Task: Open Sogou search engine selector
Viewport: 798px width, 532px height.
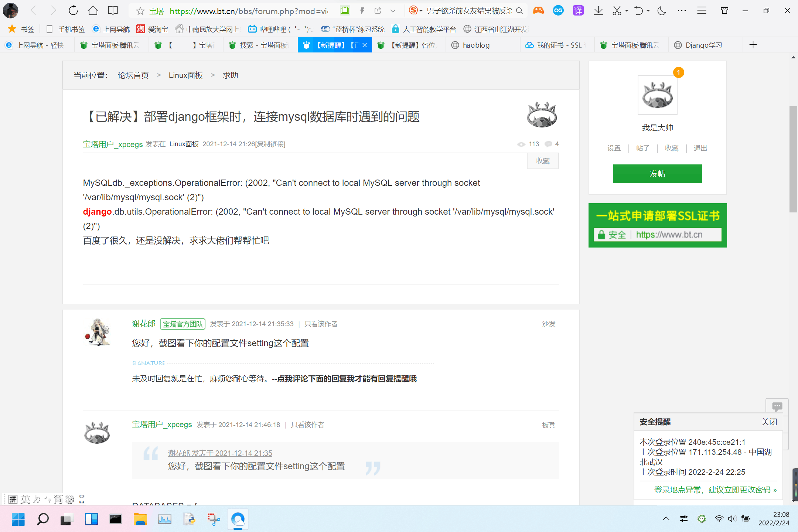Action: click(x=415, y=11)
